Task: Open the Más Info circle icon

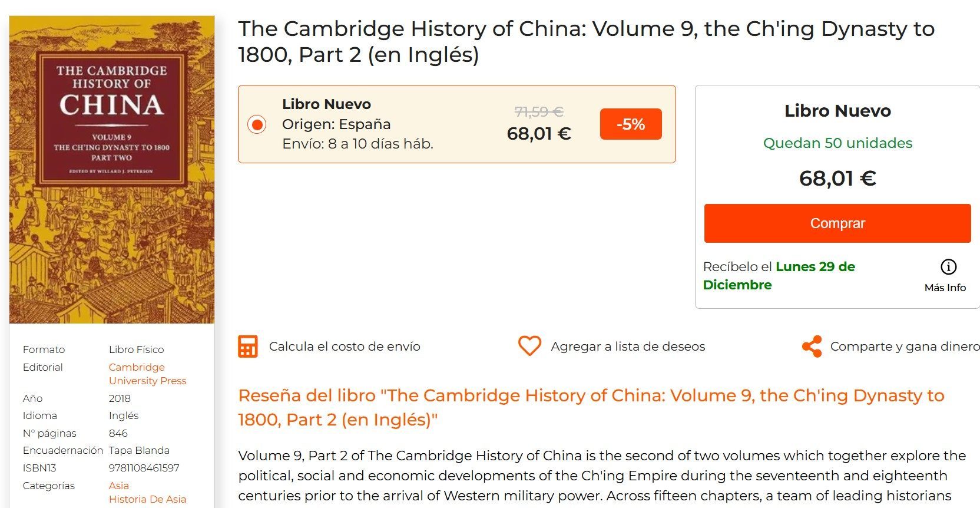Action: pyautogui.click(x=948, y=267)
